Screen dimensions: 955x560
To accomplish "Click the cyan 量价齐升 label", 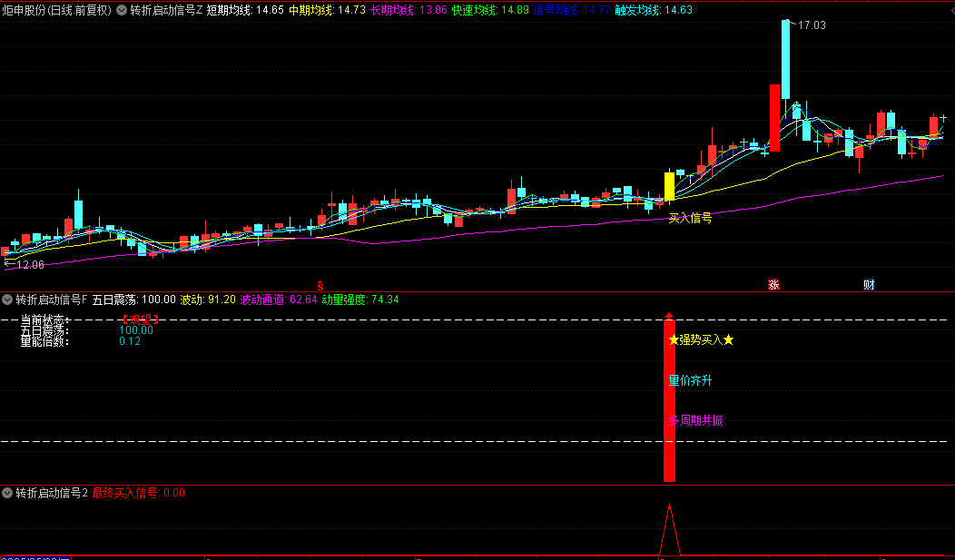I will coord(690,381).
